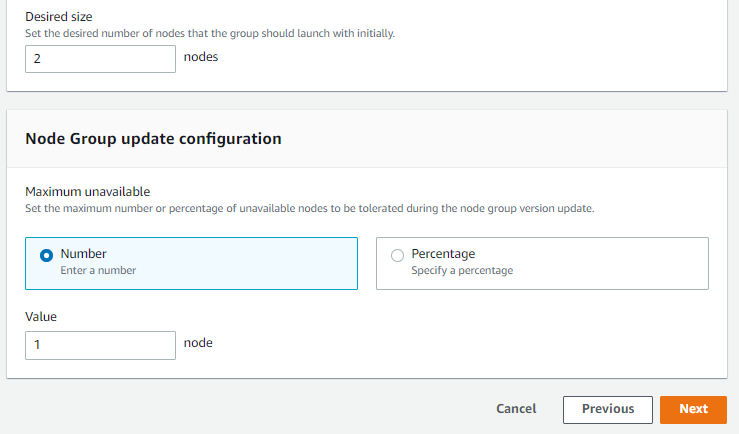
Task: Focus the Value input field
Action: coord(100,345)
